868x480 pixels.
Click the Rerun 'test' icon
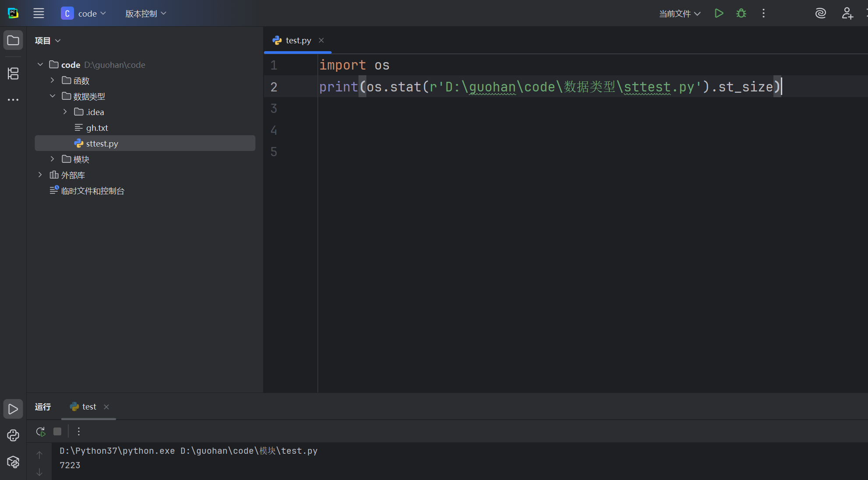coord(41,432)
